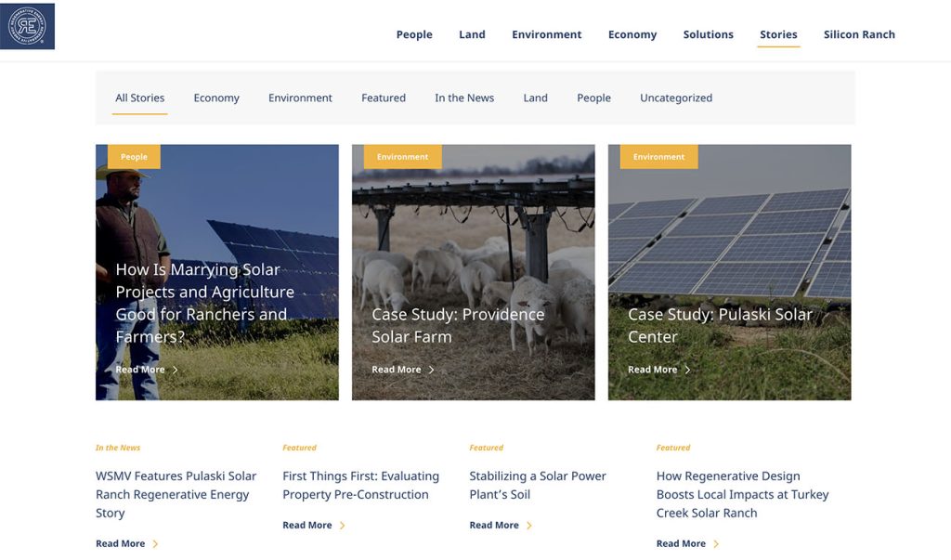Click orange chevron after Stabilizing Soil Read More
This screenshot has width=951, height=560.
[x=528, y=526]
